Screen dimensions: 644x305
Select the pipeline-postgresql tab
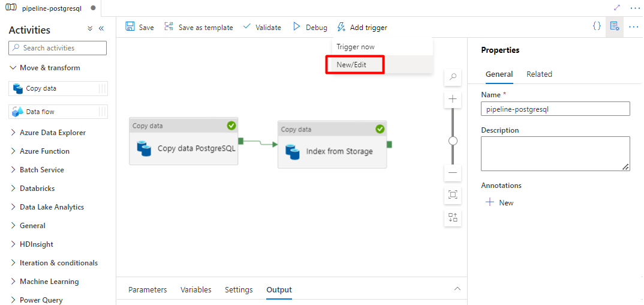(x=51, y=8)
